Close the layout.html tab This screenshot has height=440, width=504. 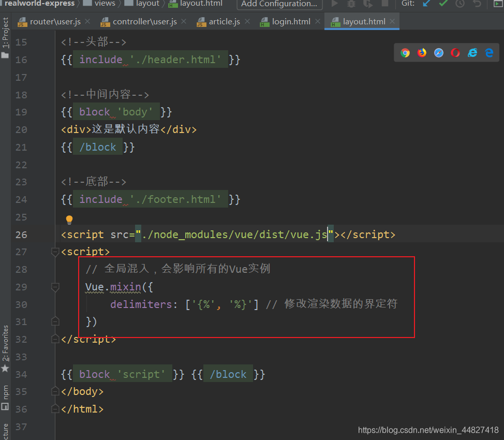pyautogui.click(x=392, y=21)
